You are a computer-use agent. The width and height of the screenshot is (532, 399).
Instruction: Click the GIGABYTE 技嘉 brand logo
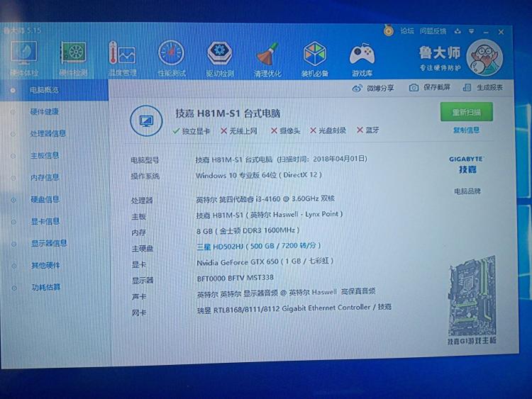(x=467, y=164)
